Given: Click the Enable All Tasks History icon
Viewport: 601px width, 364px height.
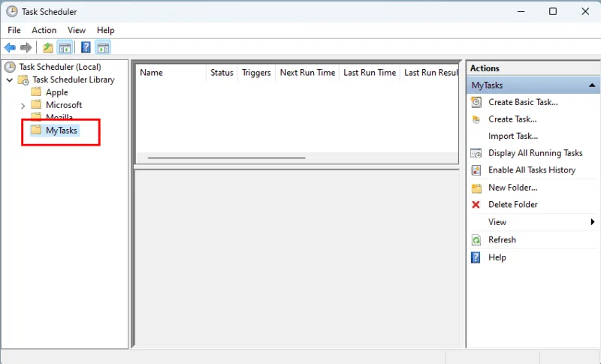Looking at the screenshot, I should (x=476, y=170).
